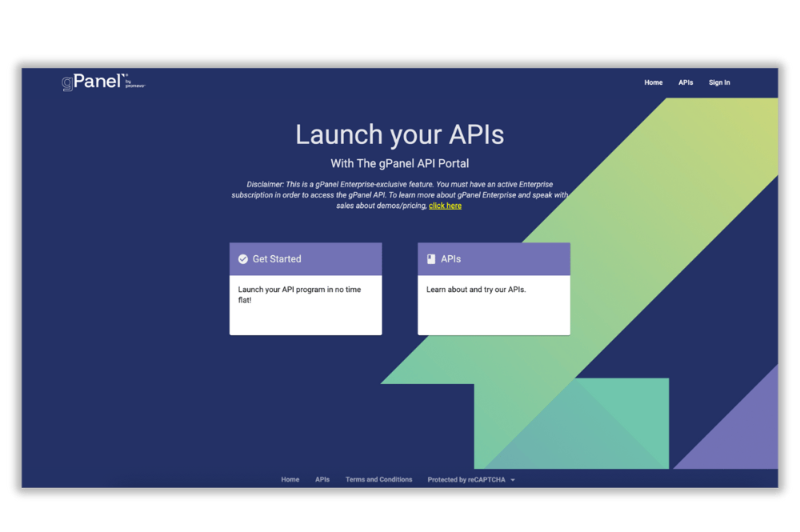
Task: Click Sign In in the top navigation
Action: (719, 82)
